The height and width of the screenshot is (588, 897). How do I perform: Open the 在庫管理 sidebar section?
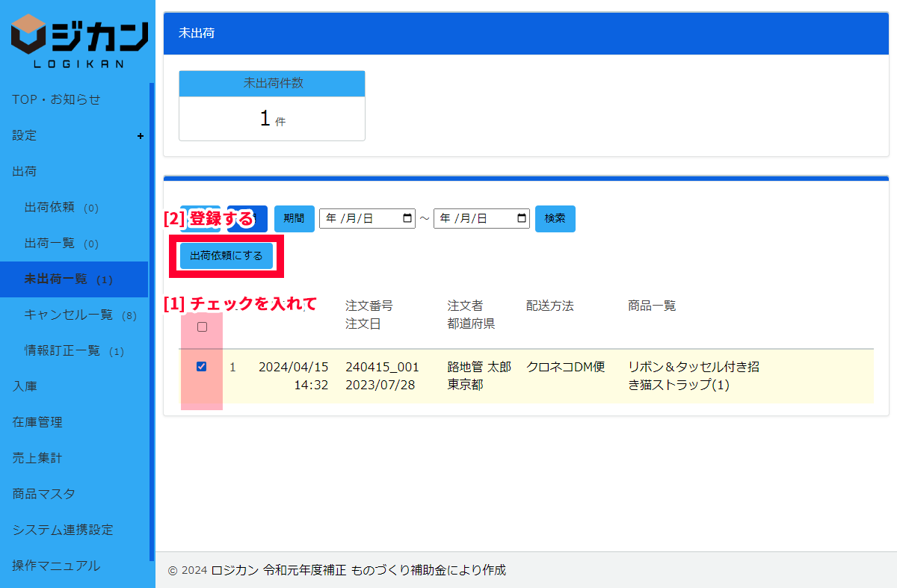pyautogui.click(x=37, y=422)
